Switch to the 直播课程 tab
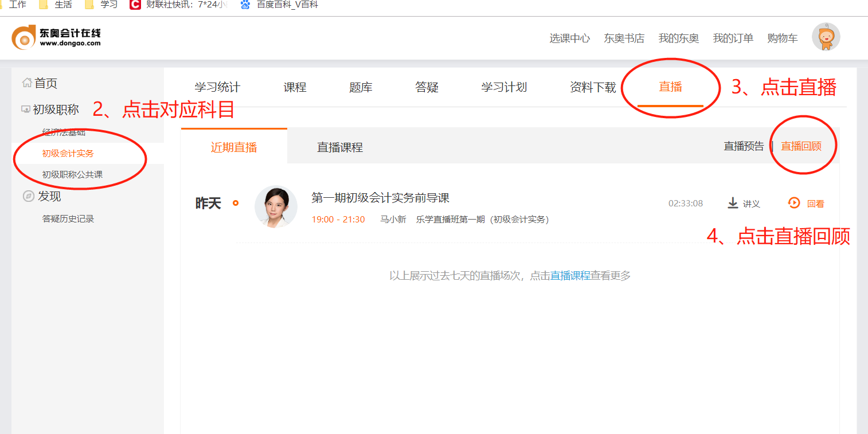This screenshot has width=868, height=434. pyautogui.click(x=339, y=146)
